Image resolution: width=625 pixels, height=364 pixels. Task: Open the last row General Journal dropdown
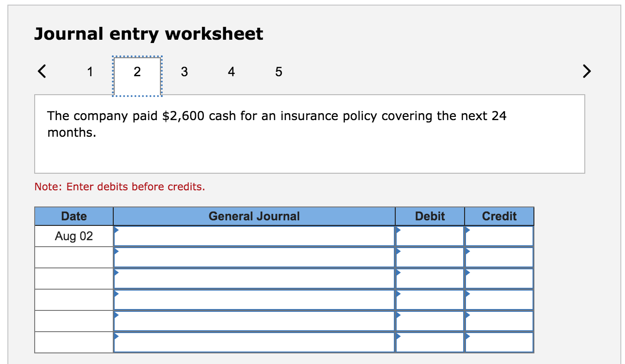click(x=254, y=342)
